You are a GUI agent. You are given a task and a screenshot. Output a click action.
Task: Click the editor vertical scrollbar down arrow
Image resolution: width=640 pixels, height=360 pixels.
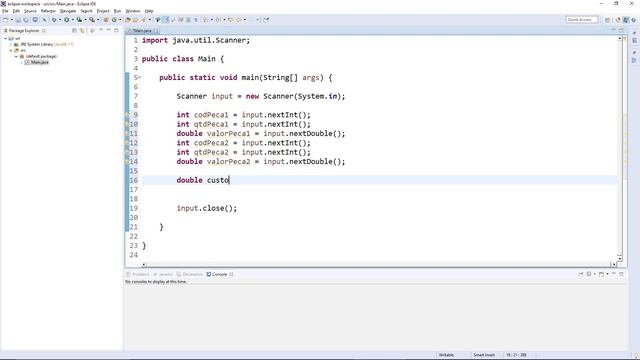[620, 259]
